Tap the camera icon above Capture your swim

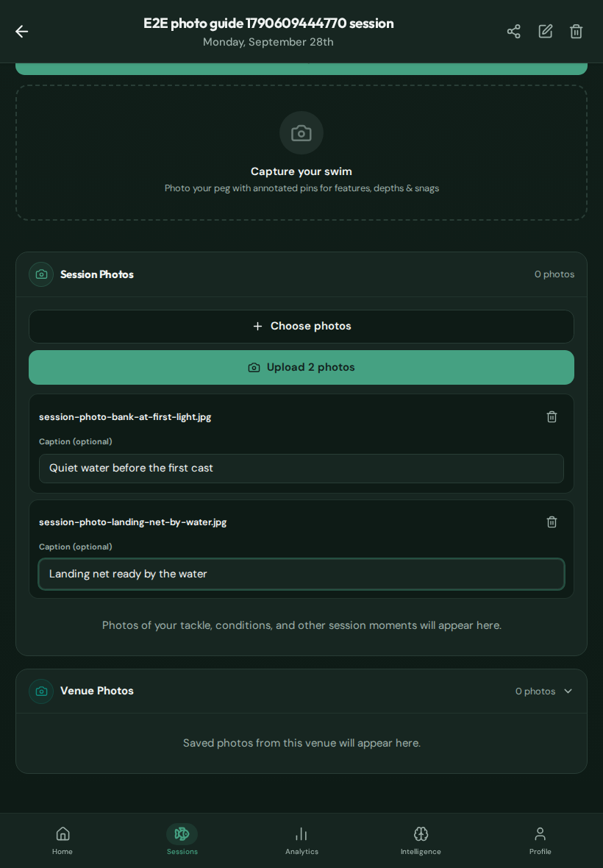pyautogui.click(x=301, y=133)
